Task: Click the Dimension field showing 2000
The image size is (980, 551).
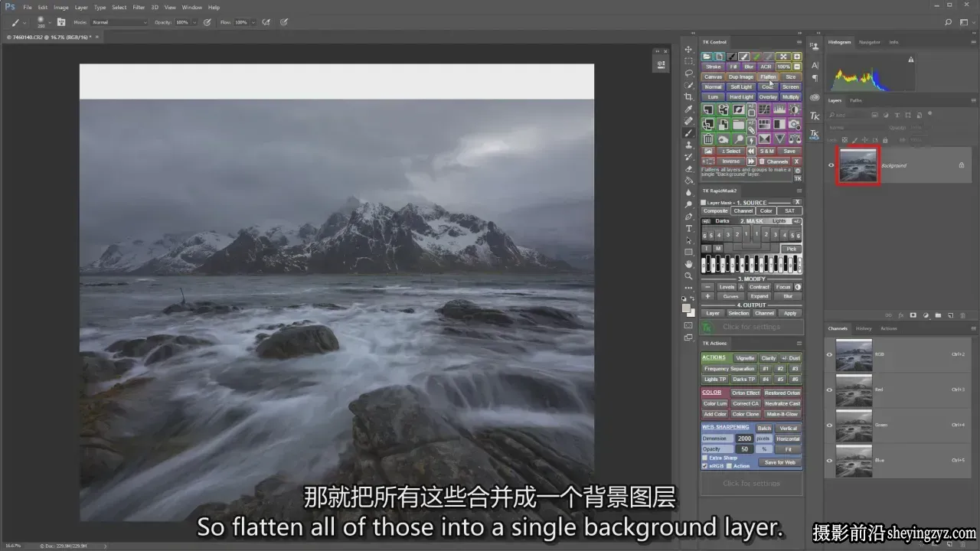Action: [x=744, y=439]
